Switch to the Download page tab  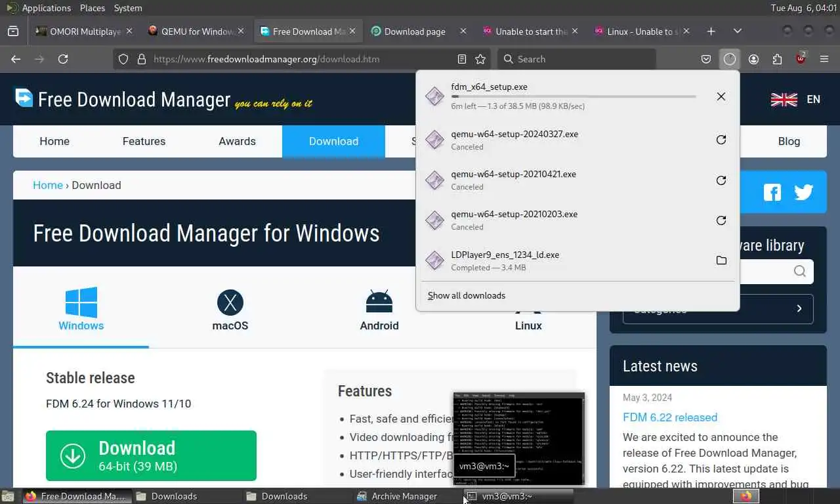click(420, 31)
